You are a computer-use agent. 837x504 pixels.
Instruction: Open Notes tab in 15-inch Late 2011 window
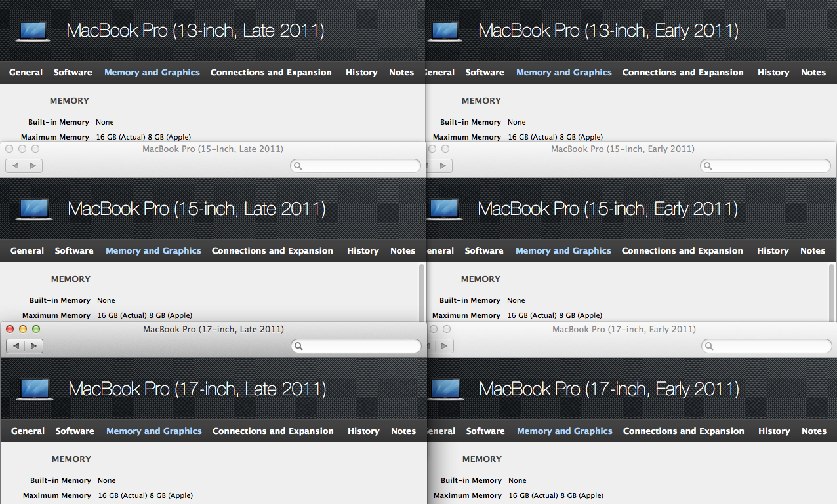pyautogui.click(x=403, y=251)
